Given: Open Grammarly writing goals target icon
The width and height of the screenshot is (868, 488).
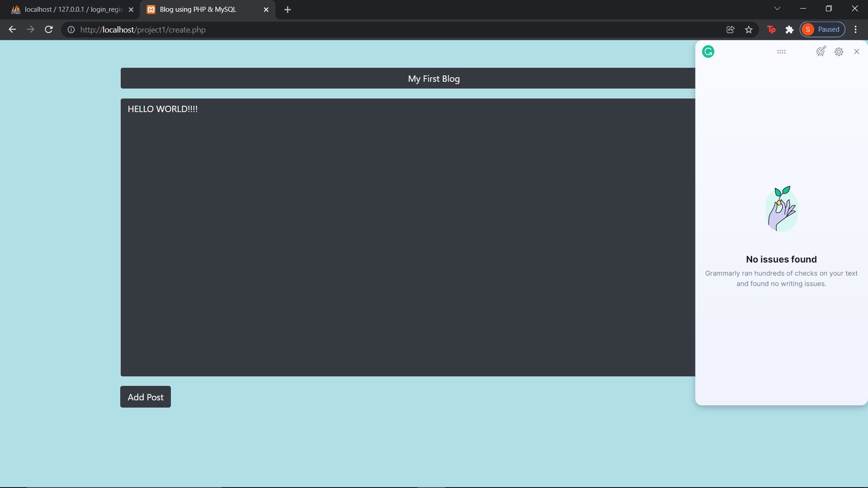Looking at the screenshot, I should (x=821, y=52).
